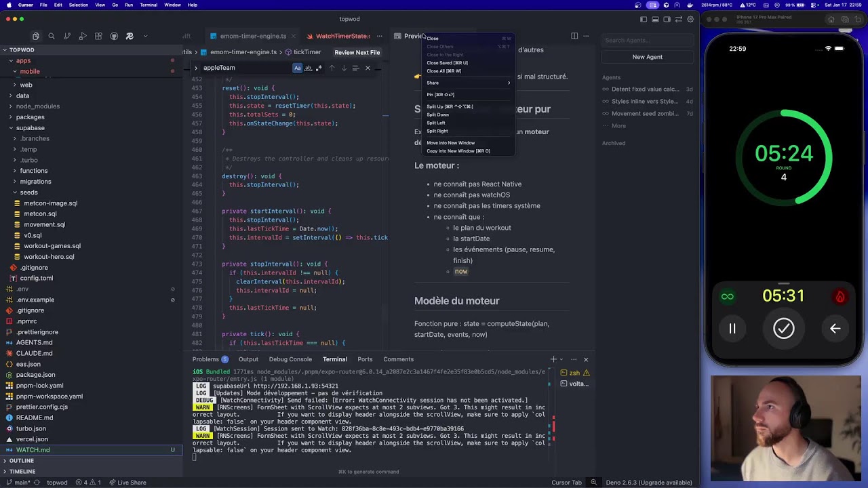
Task: Open Share submenu in context menu
Action: tap(468, 83)
